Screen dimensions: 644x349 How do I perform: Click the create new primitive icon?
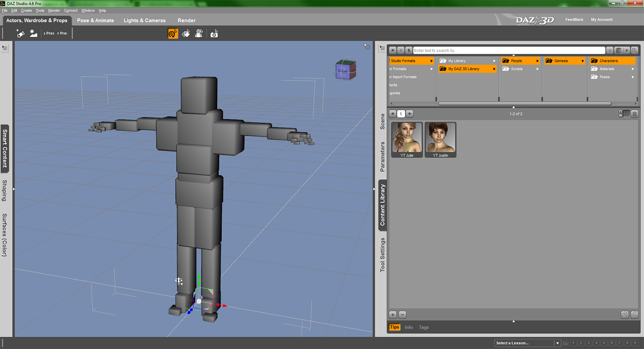[20, 34]
